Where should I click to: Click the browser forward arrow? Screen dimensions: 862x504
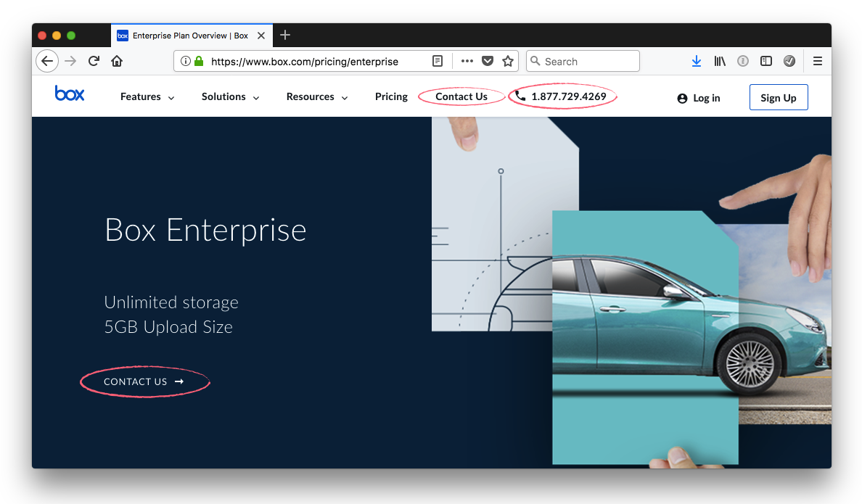coord(70,61)
